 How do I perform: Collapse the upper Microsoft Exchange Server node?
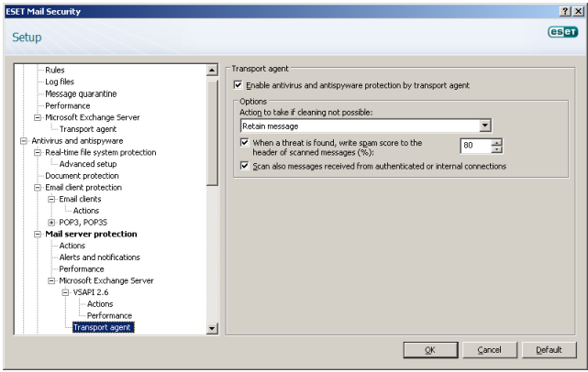(38, 117)
